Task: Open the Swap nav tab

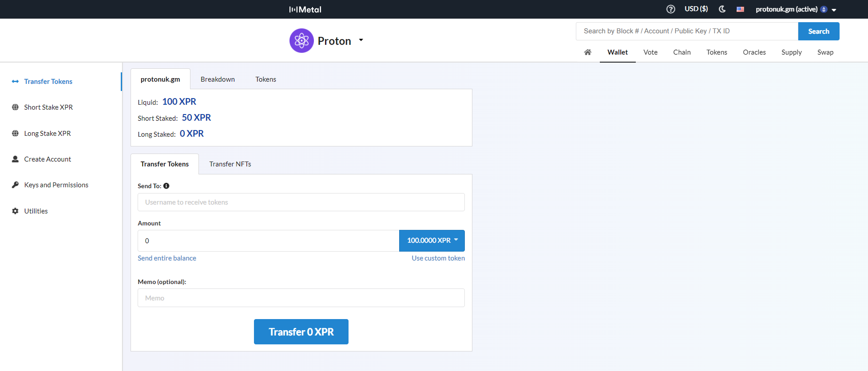Action: coord(825,52)
